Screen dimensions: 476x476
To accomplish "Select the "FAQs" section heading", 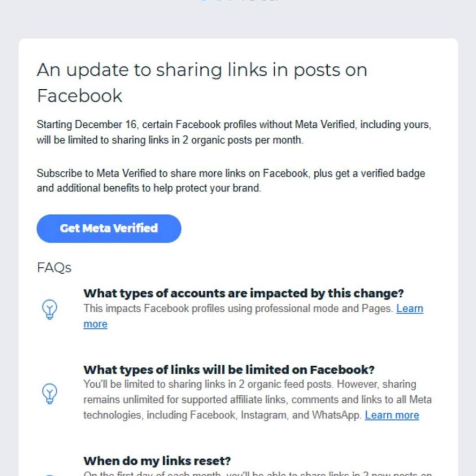I will pyautogui.click(x=53, y=267).
